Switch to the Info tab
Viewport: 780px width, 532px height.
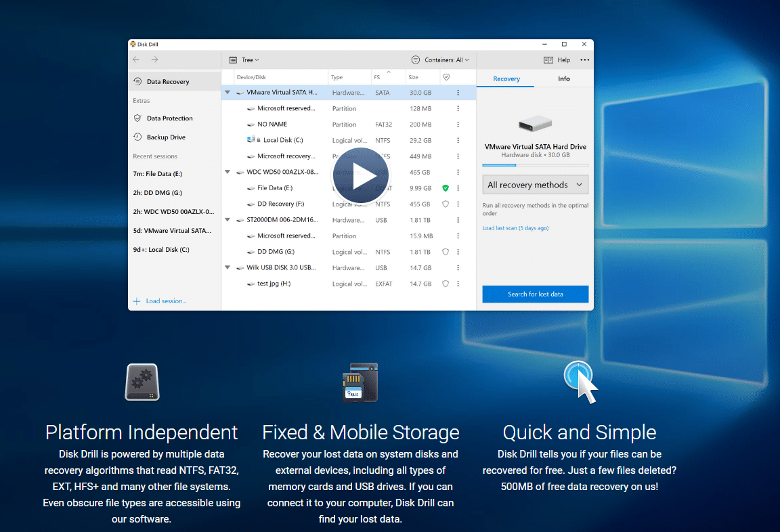[x=563, y=79]
